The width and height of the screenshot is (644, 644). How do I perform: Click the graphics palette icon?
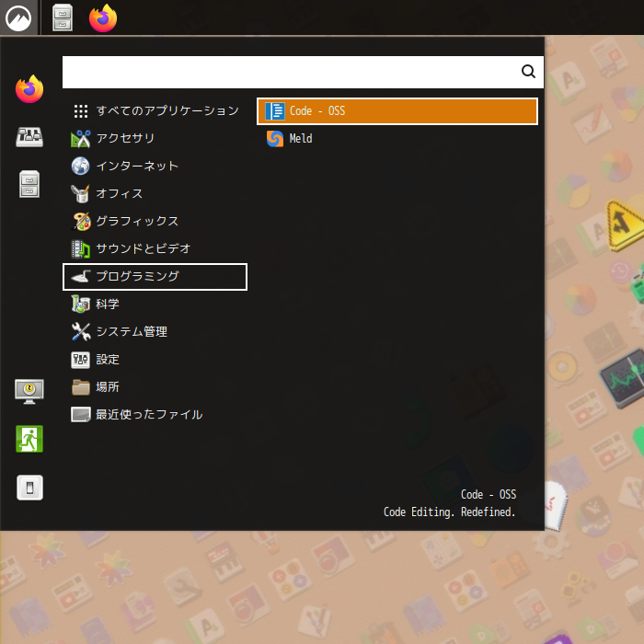(x=81, y=222)
